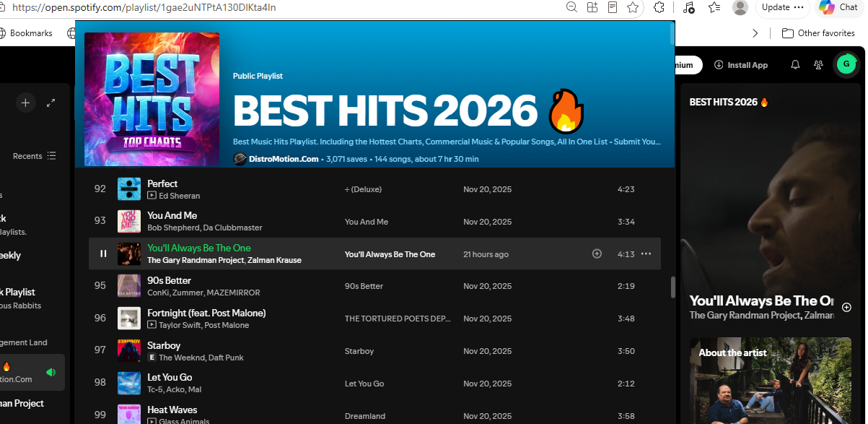
Task: Click the Fortnight album art thumbnail
Action: [x=129, y=319]
